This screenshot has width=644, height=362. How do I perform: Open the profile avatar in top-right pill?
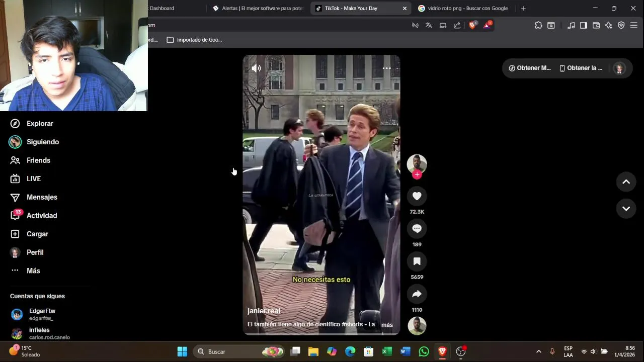(619, 68)
